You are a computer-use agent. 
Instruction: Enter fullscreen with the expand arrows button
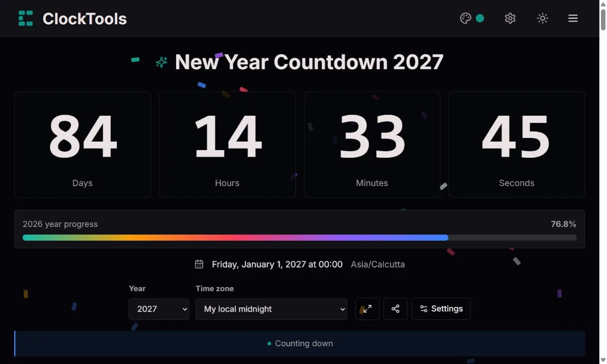tap(367, 309)
